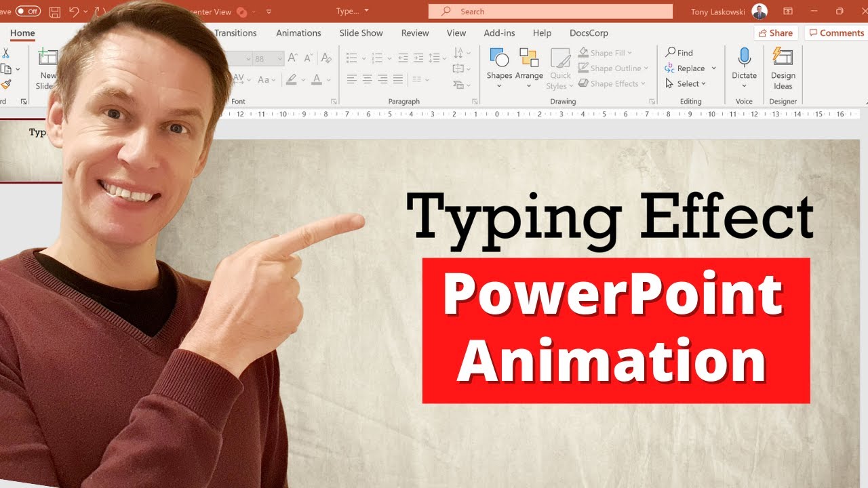Image resolution: width=868 pixels, height=488 pixels.
Task: Open the Transitions tab
Action: tap(235, 33)
